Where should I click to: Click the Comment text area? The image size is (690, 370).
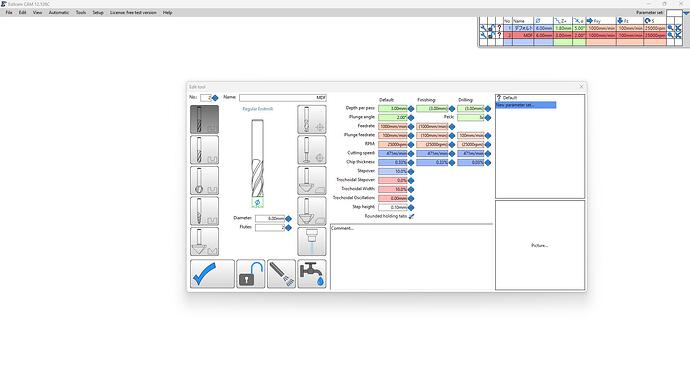point(411,257)
